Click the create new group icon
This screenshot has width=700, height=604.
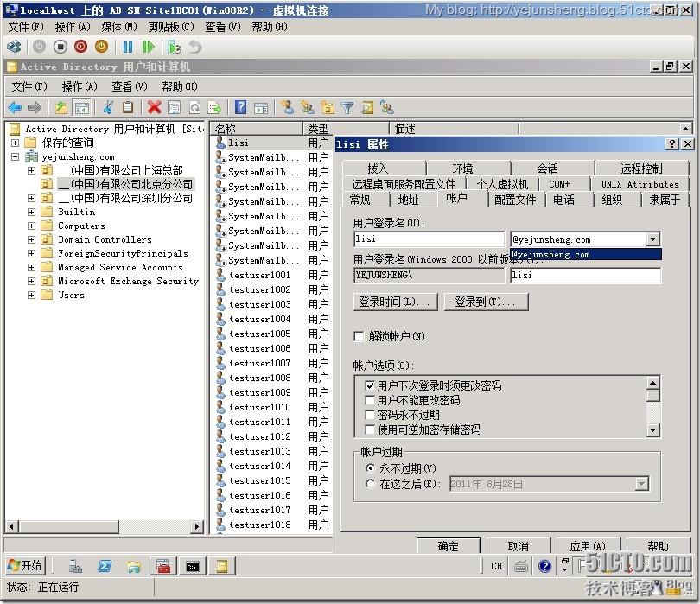click(307, 107)
